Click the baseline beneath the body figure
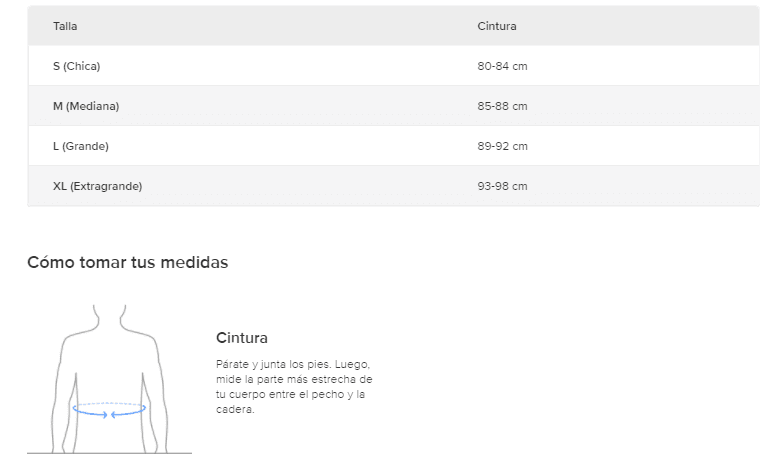This screenshot has width=783, height=464. click(x=109, y=453)
